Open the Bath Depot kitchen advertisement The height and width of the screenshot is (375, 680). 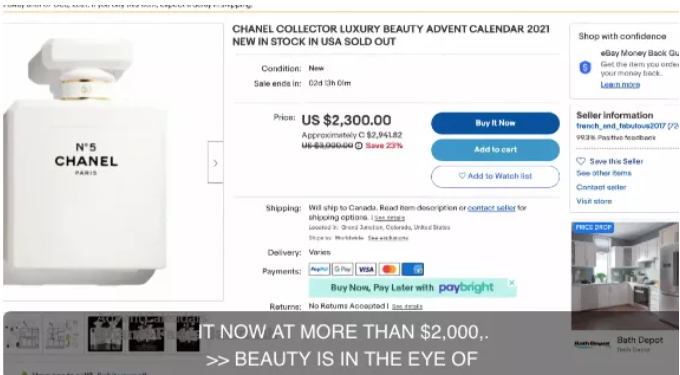pyautogui.click(x=625, y=276)
